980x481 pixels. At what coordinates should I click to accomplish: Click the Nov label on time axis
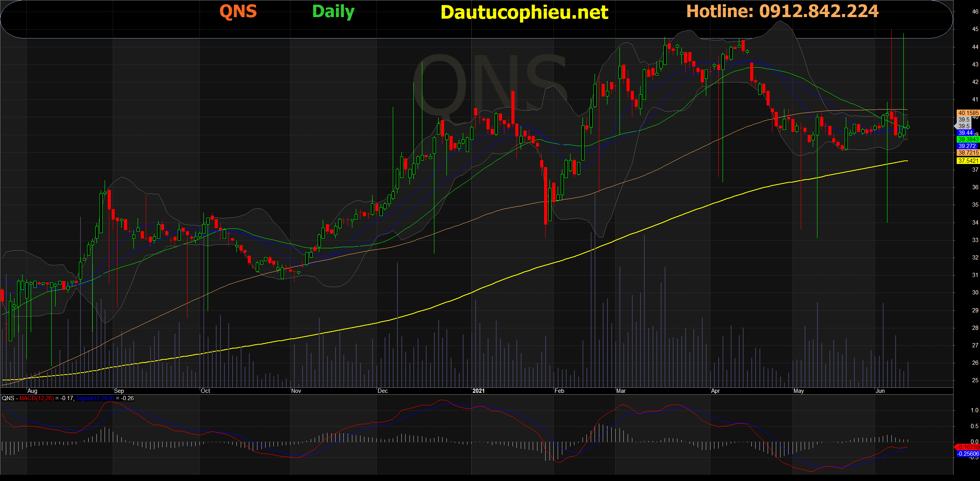point(296,391)
